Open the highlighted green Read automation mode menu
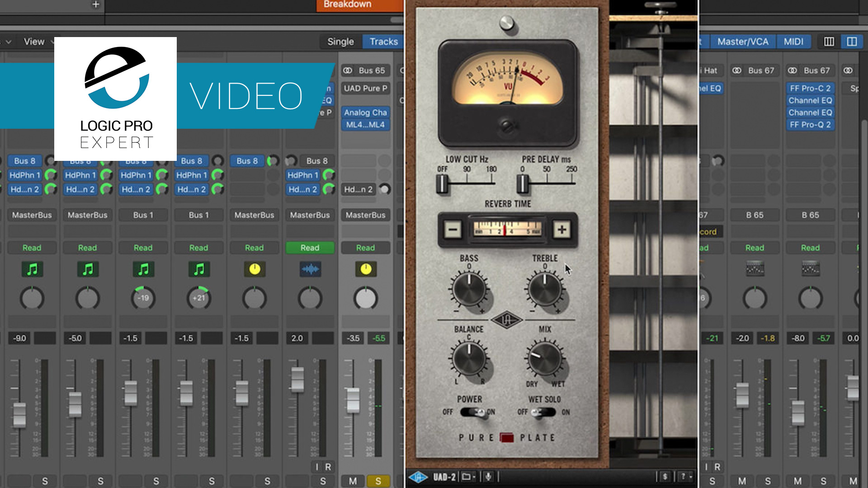Image resolution: width=868 pixels, height=488 pixels. [310, 248]
